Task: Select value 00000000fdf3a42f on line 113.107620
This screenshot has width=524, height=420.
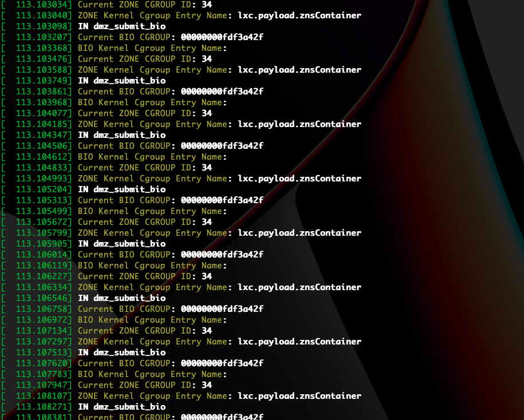Action: tap(222, 363)
